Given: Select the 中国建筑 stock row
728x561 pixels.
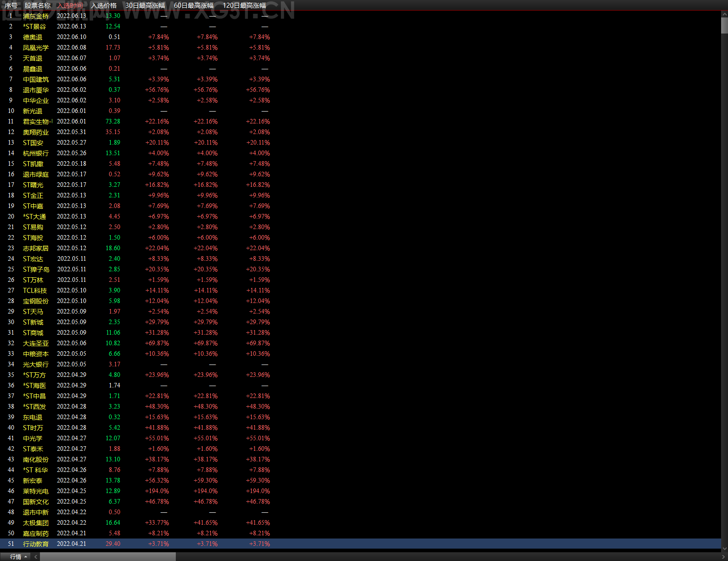Looking at the screenshot, I should [360, 79].
